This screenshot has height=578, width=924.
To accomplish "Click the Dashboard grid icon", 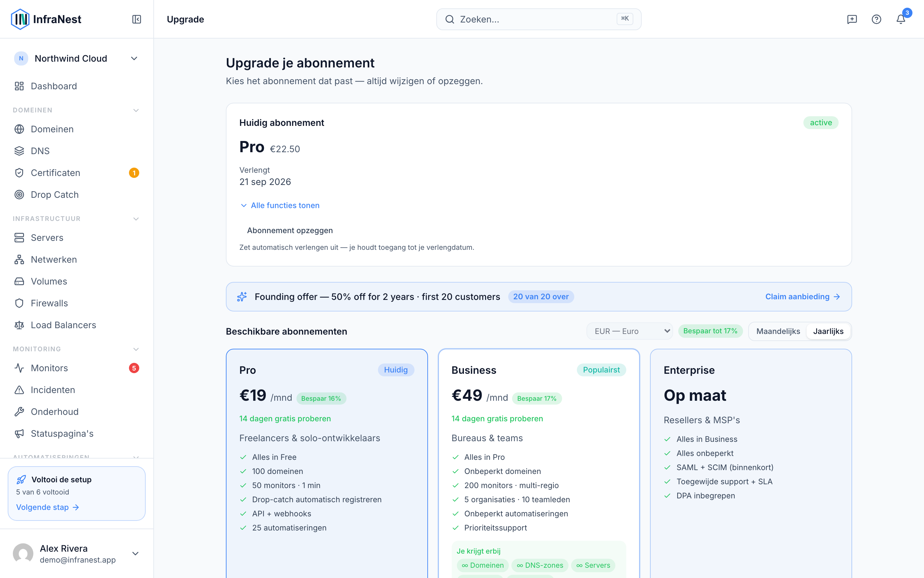I will [x=19, y=86].
